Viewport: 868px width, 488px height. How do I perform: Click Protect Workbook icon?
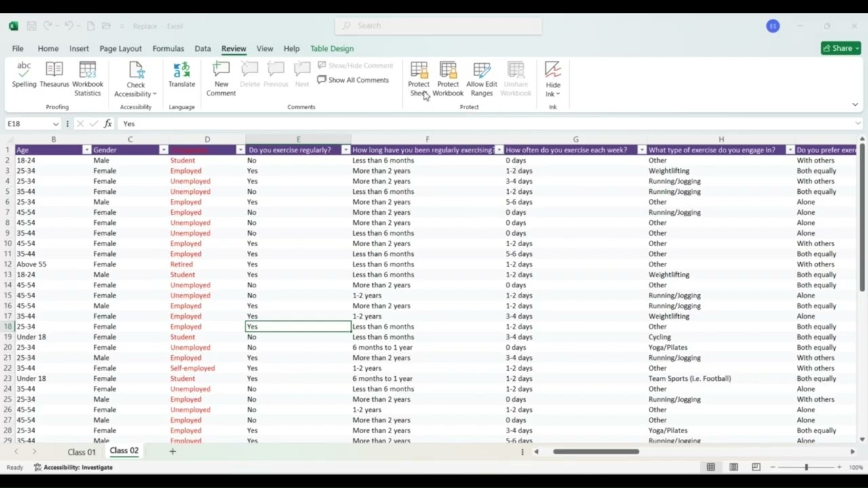click(x=448, y=70)
